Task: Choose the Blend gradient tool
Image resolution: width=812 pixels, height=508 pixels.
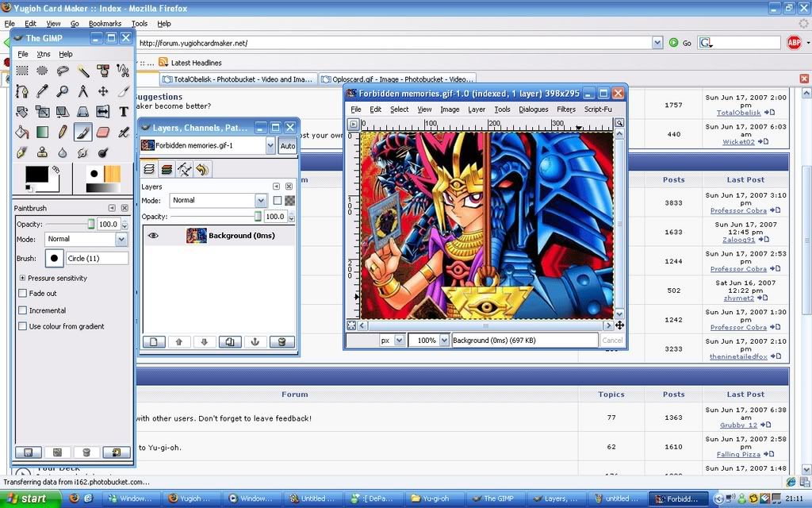Action: [42, 133]
